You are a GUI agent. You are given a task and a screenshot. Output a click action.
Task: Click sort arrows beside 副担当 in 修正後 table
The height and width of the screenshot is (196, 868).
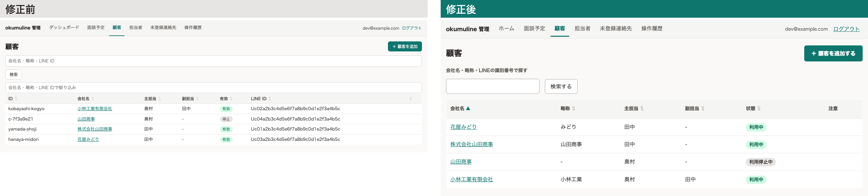703,109
